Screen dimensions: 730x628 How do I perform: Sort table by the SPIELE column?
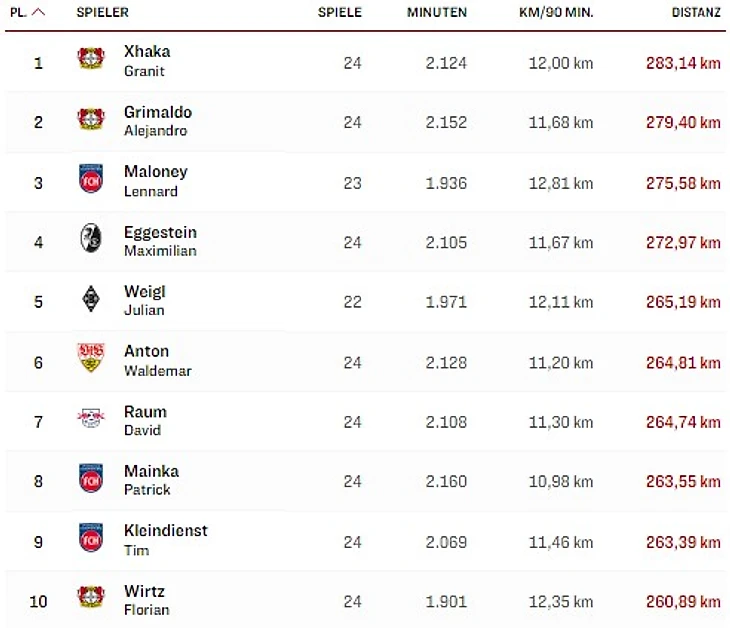[340, 13]
